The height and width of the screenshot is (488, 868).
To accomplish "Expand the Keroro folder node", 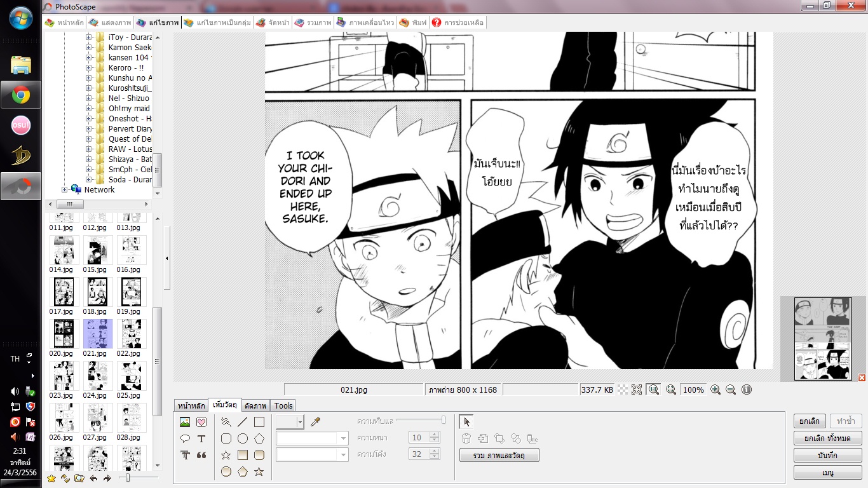I will click(x=88, y=68).
